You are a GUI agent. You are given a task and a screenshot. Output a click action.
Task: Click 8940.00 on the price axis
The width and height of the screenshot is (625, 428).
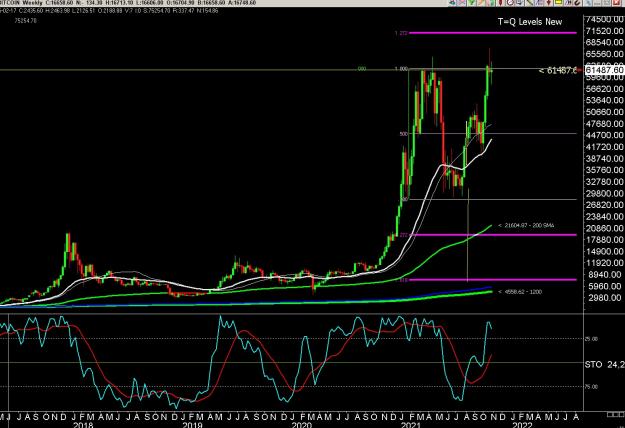coord(605,275)
